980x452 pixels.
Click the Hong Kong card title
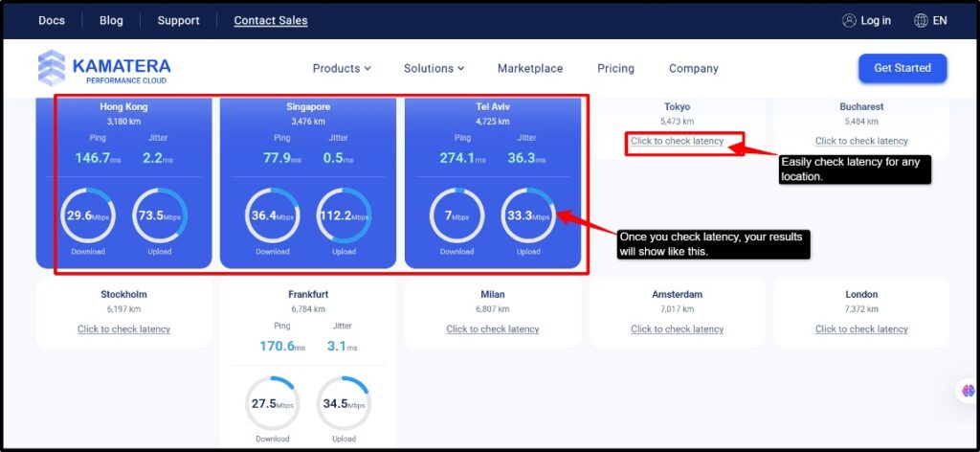point(123,107)
